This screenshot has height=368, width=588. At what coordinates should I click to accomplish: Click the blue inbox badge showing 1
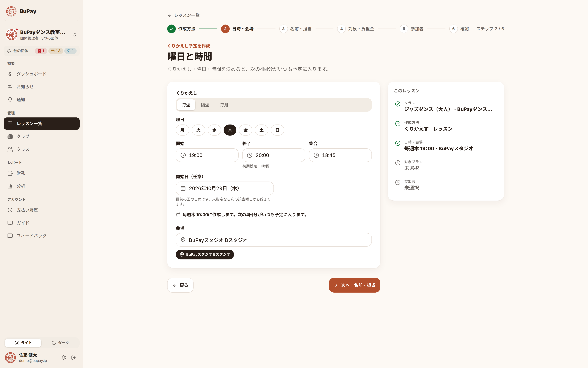pyautogui.click(x=70, y=51)
